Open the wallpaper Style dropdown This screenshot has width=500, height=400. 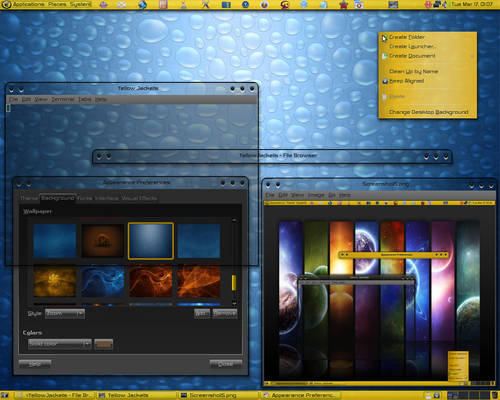tap(65, 314)
